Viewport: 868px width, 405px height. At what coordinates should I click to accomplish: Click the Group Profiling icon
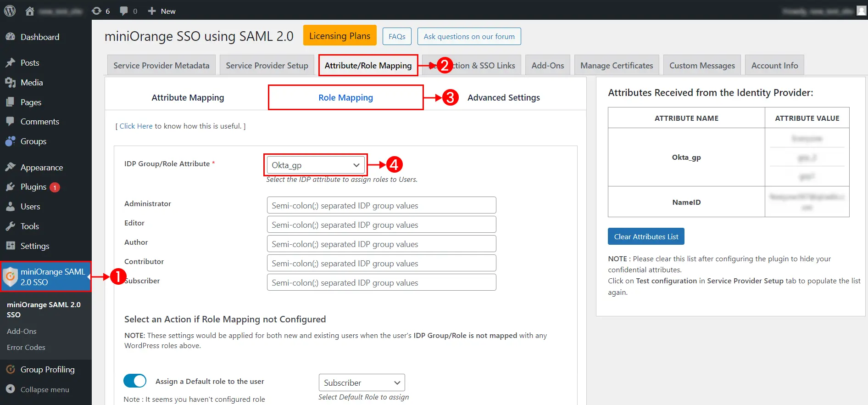tap(11, 369)
